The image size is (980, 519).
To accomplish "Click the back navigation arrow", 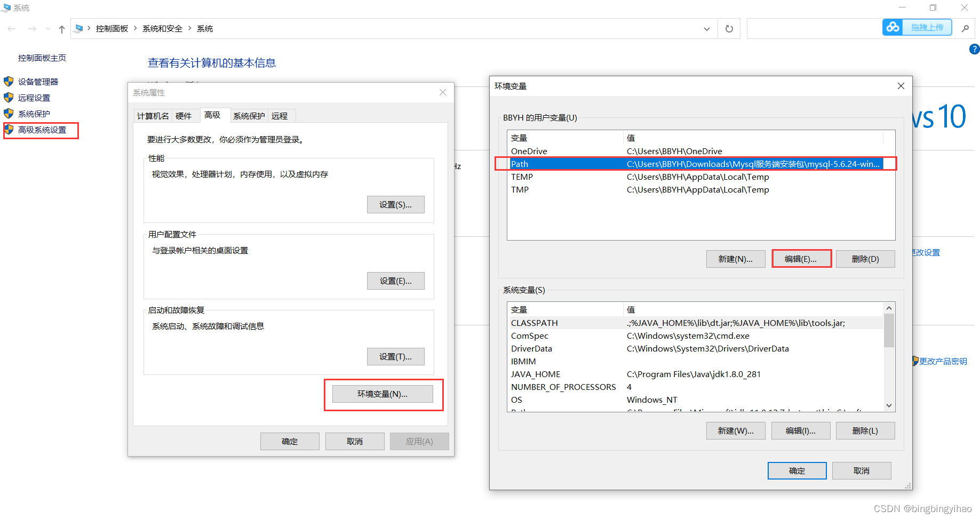I will [x=12, y=29].
